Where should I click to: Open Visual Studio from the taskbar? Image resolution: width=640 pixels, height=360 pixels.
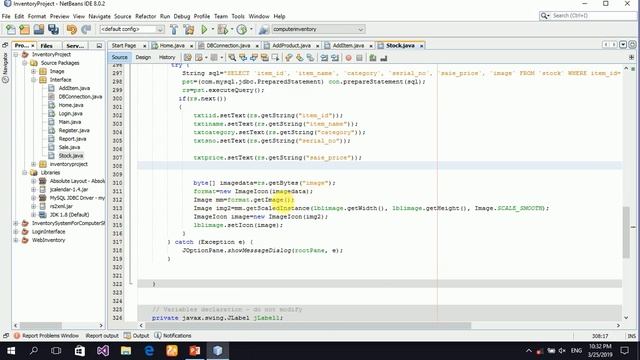pos(103,351)
